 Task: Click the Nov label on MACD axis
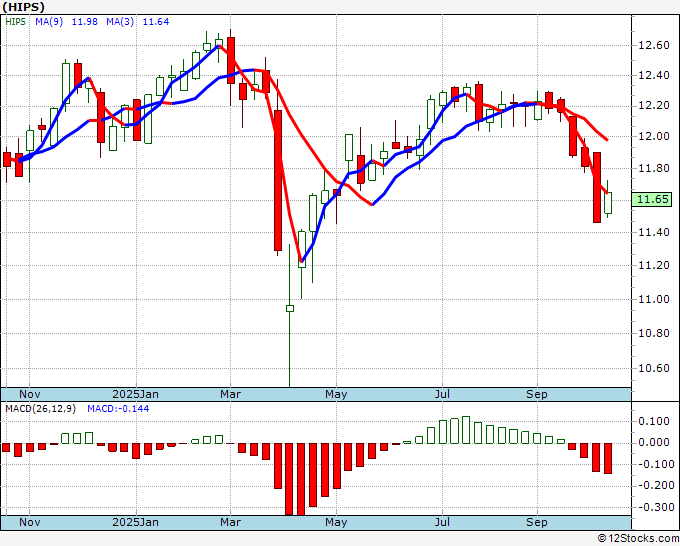pyautogui.click(x=30, y=522)
